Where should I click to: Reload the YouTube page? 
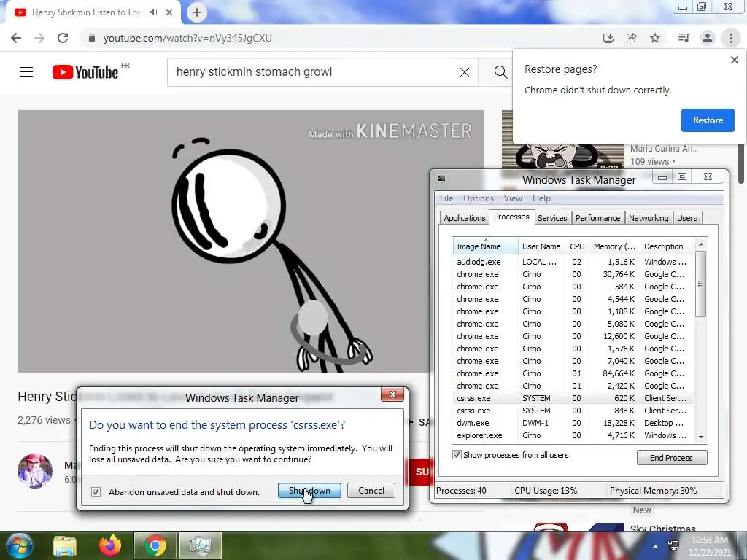pyautogui.click(x=63, y=38)
